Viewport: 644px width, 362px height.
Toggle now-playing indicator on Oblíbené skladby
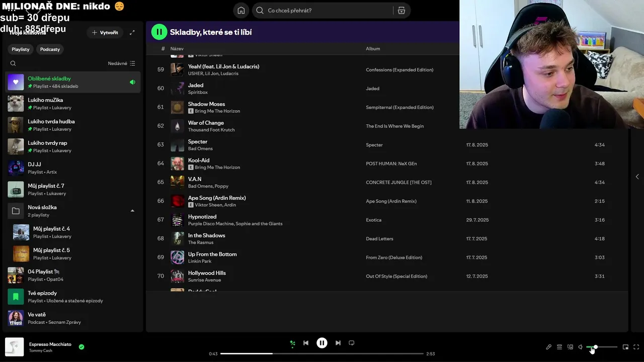(132, 82)
